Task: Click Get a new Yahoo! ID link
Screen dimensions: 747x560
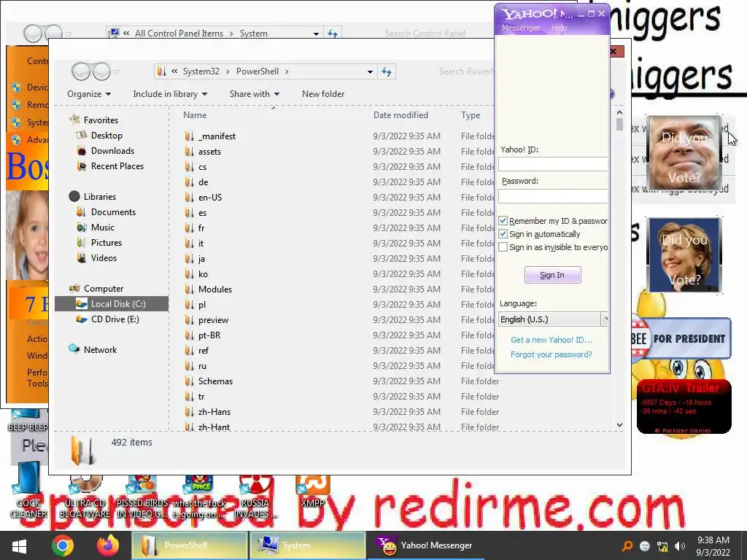Action: tap(551, 340)
